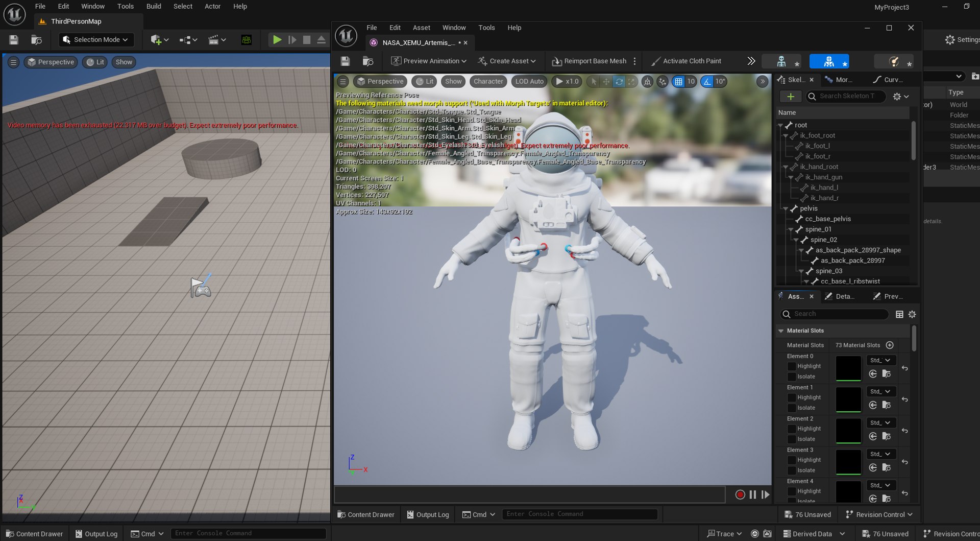The image size is (980, 541).
Task: Open Actor menu in main window
Action: tap(212, 7)
